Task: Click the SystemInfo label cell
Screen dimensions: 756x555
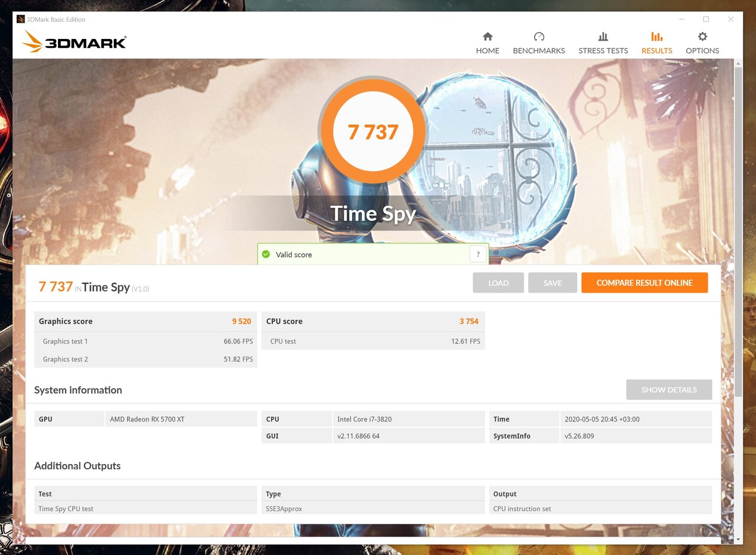Action: coord(524,436)
